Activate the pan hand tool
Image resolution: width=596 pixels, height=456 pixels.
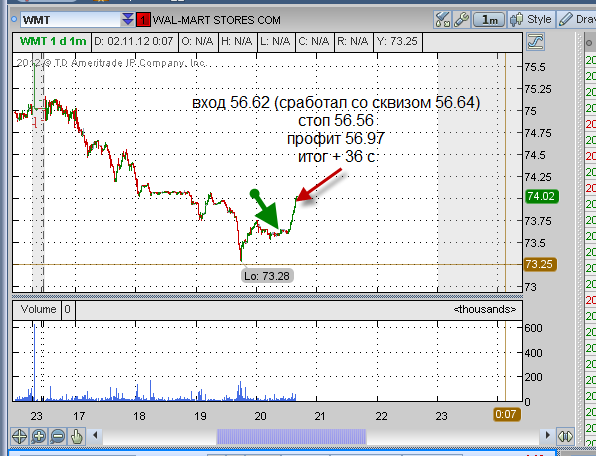coord(77,436)
